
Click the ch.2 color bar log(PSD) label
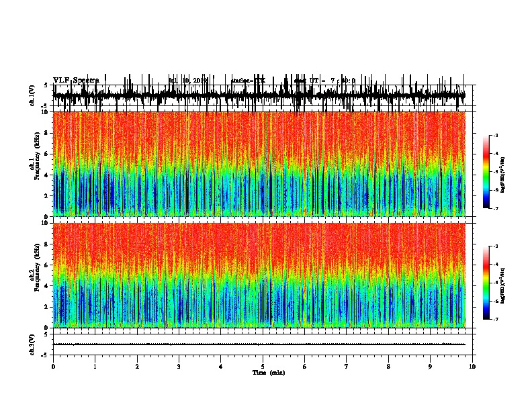click(x=503, y=285)
